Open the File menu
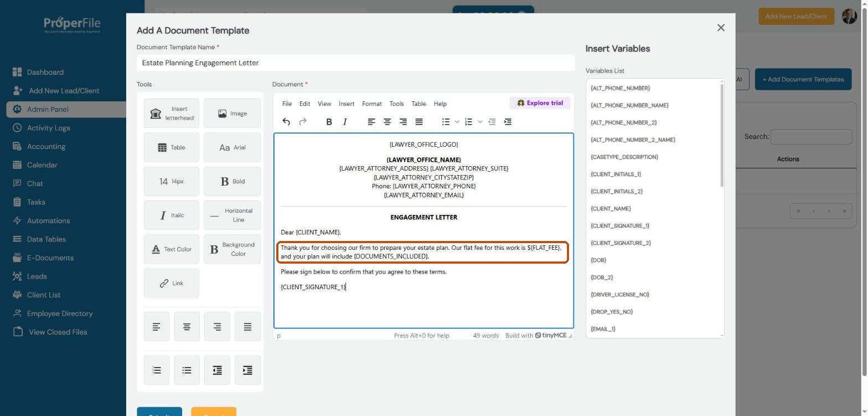This screenshot has height=416, width=868. (x=287, y=104)
